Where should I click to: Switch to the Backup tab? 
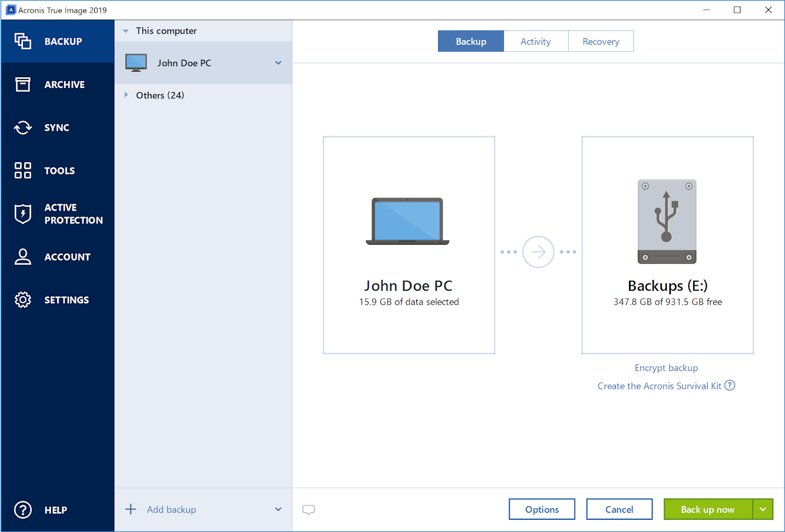[471, 41]
